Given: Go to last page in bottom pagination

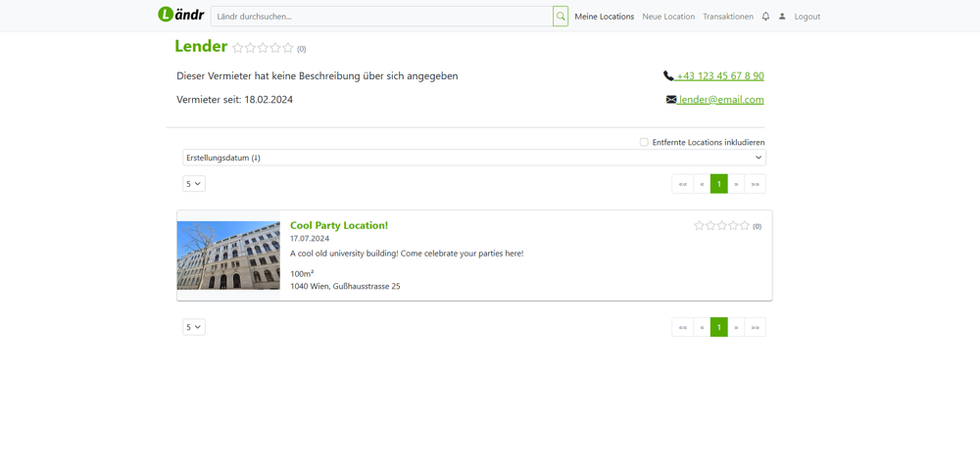Looking at the screenshot, I should click(x=755, y=327).
